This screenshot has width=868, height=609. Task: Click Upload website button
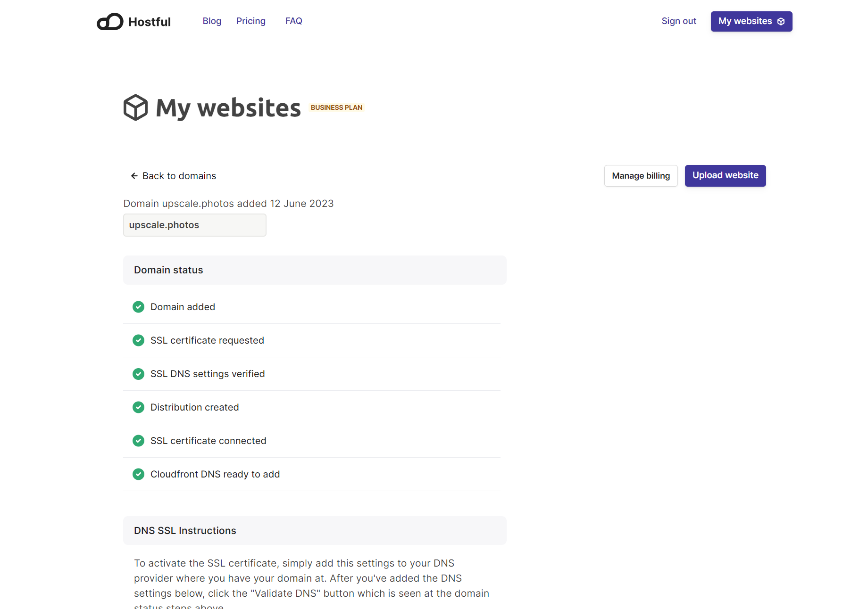[x=725, y=176]
